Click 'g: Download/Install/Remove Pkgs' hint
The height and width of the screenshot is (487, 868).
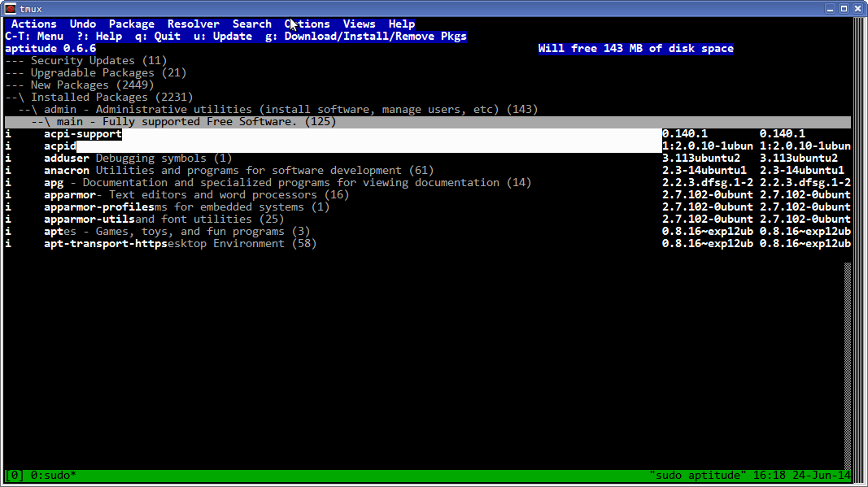366,36
